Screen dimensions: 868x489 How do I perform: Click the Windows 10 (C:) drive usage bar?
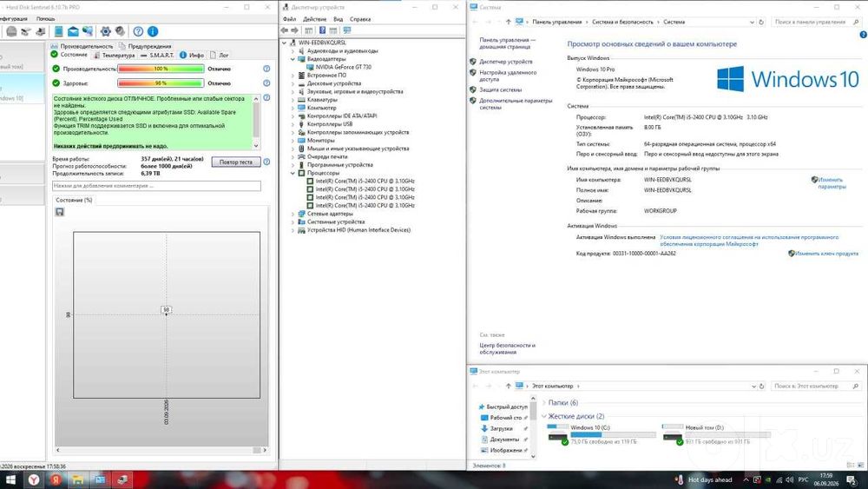(613, 435)
